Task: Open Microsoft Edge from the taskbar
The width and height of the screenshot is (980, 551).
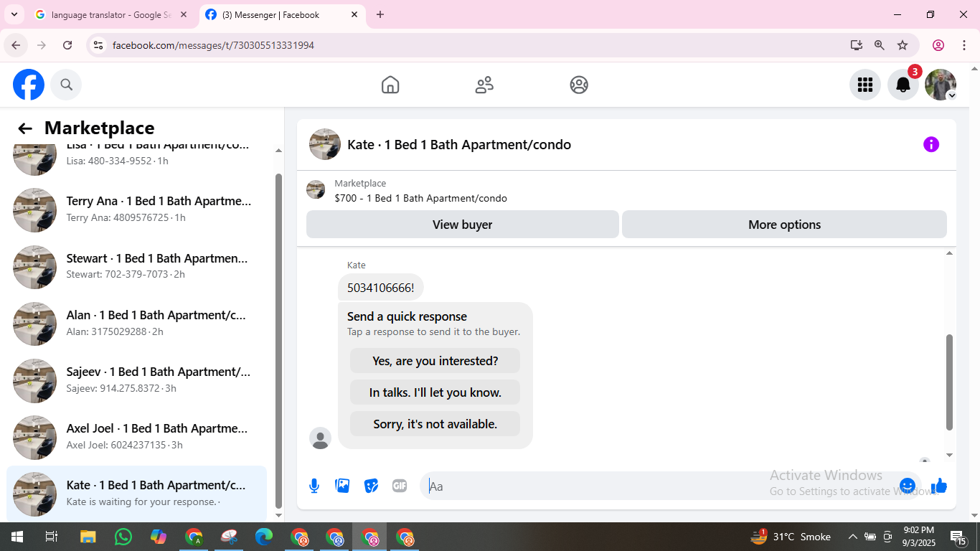Action: click(x=264, y=537)
